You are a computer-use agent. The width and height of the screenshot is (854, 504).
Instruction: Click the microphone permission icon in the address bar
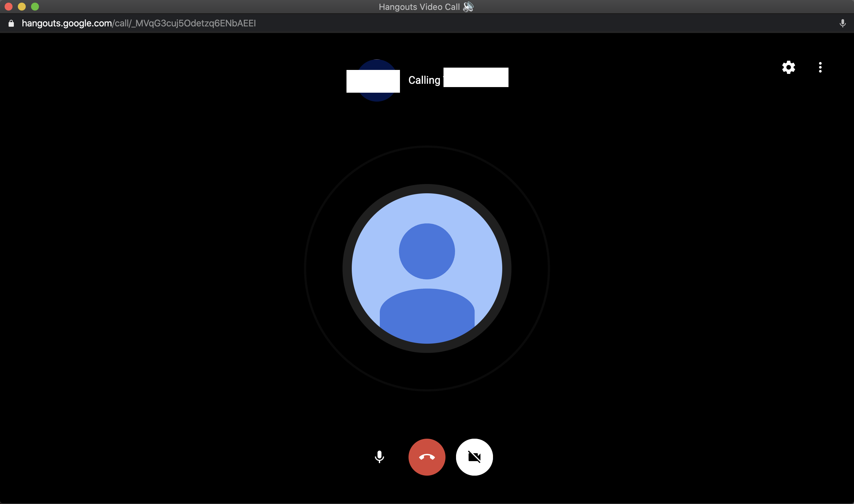tap(843, 23)
